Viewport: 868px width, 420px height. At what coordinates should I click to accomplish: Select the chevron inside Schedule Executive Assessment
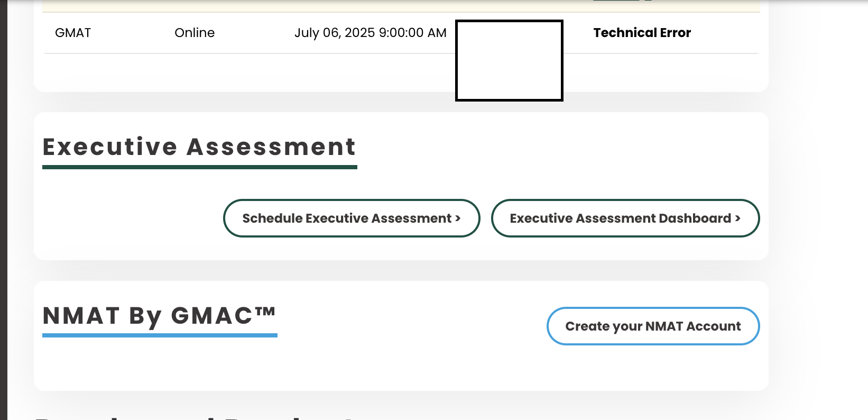coord(457,218)
